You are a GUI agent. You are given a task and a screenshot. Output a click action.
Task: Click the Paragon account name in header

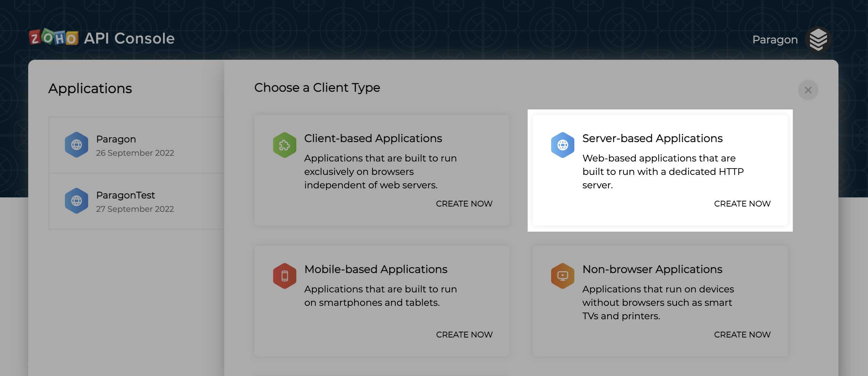(775, 40)
